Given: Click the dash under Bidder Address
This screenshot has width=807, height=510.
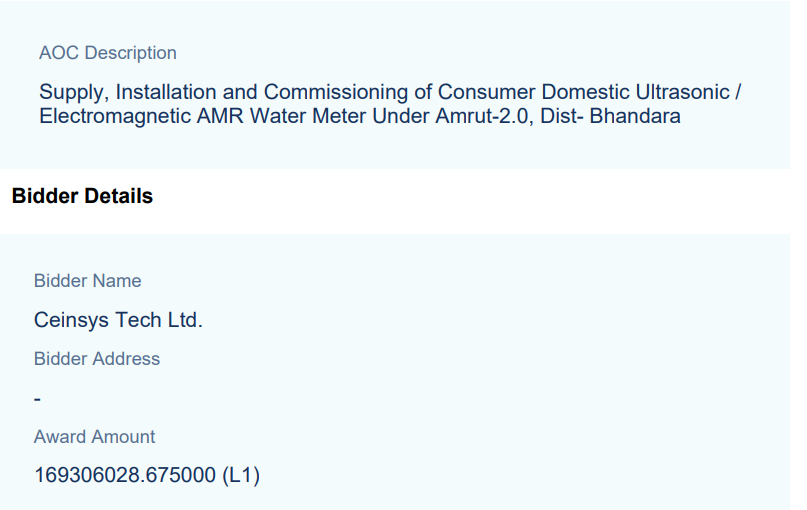Looking at the screenshot, I should point(37,399).
